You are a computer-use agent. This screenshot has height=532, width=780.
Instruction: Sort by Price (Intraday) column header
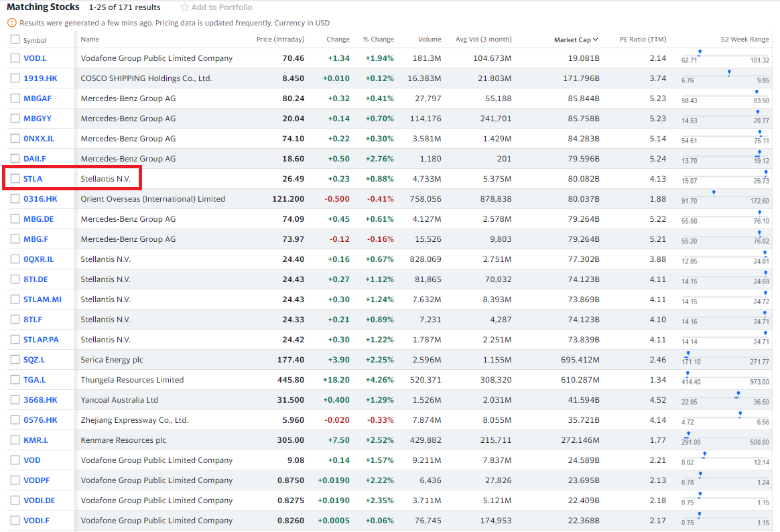point(280,40)
